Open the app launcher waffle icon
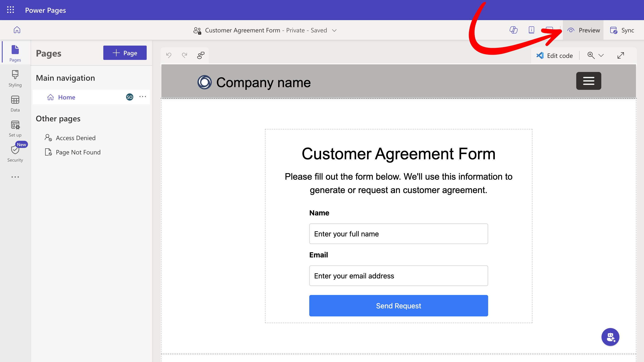 tap(10, 10)
